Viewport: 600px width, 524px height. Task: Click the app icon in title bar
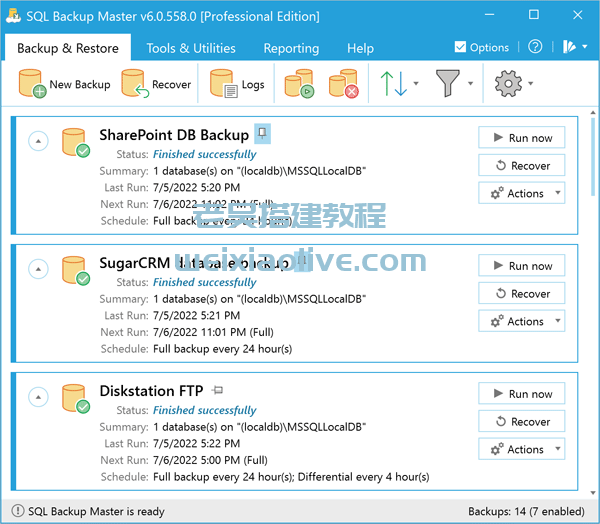point(13,16)
